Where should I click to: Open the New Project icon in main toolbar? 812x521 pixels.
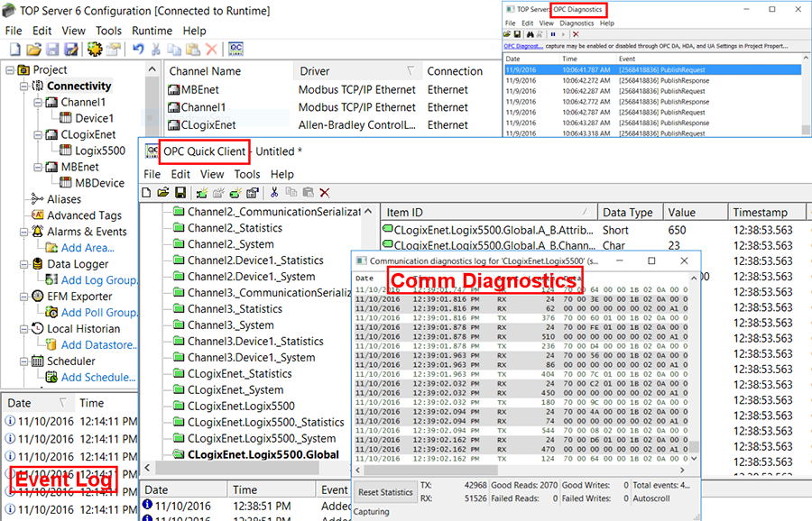[x=14, y=50]
